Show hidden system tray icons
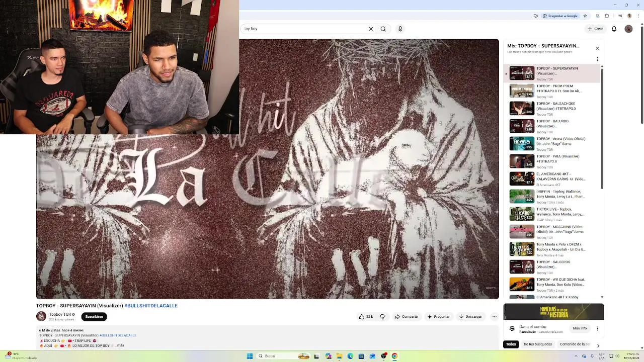644x362 pixels. tap(576, 356)
